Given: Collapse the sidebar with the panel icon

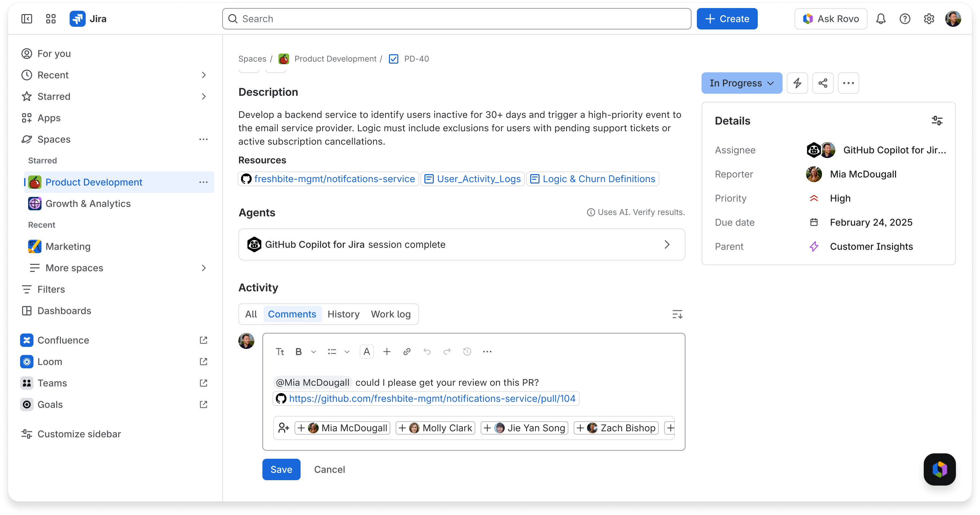Looking at the screenshot, I should [27, 19].
